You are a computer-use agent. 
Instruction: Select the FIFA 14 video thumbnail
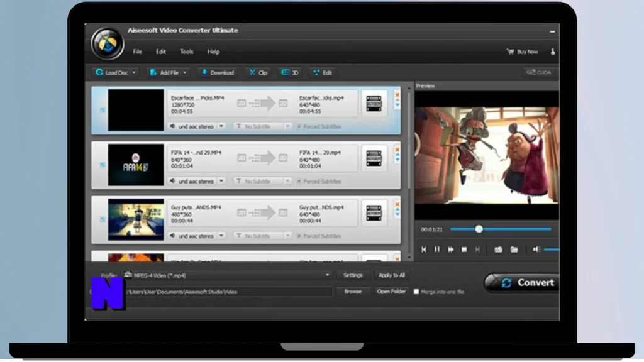tap(136, 165)
